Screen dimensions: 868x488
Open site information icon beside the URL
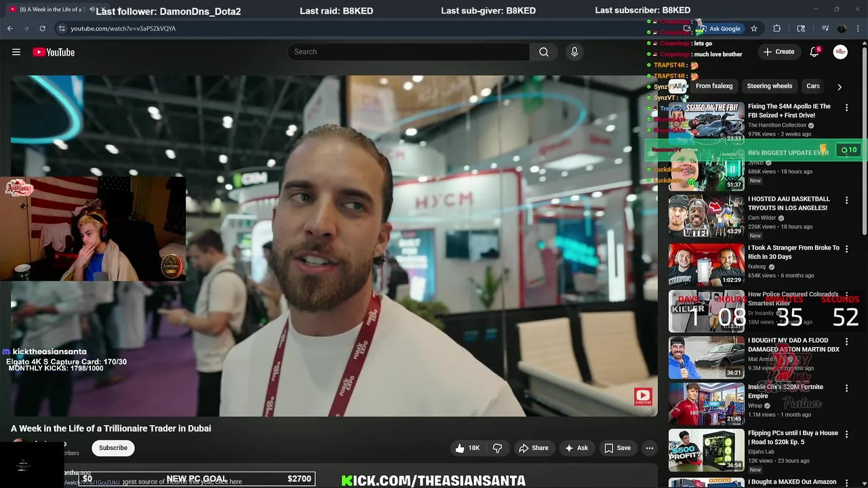[x=62, y=28]
